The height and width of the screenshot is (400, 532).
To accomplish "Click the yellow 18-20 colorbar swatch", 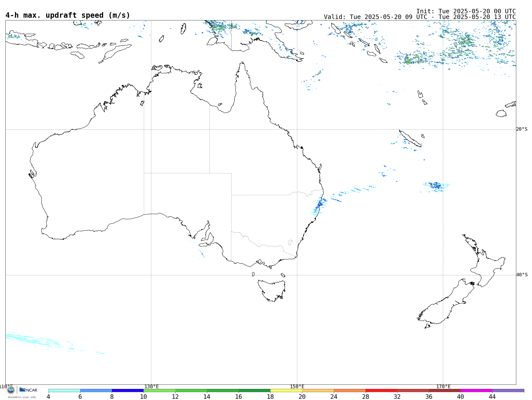I will (286, 391).
